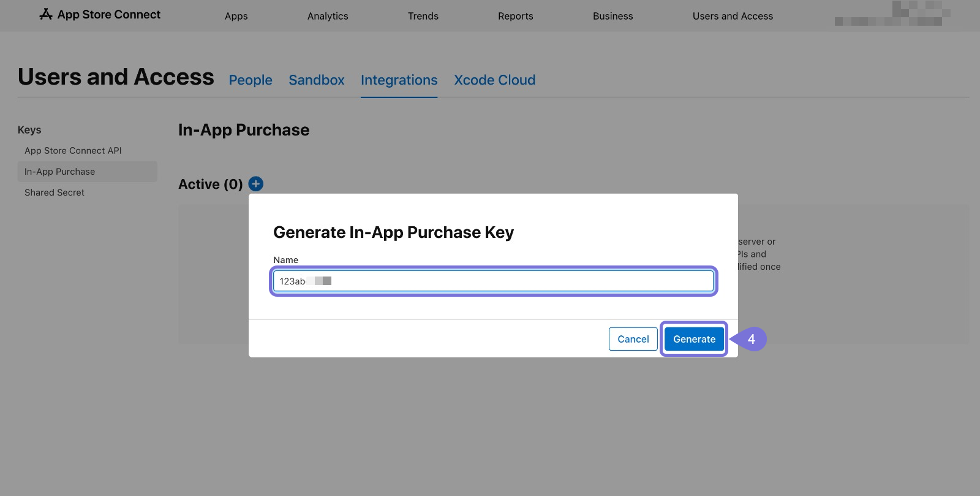Navigate to Business in the top bar
The image size is (980, 496).
pos(612,16)
